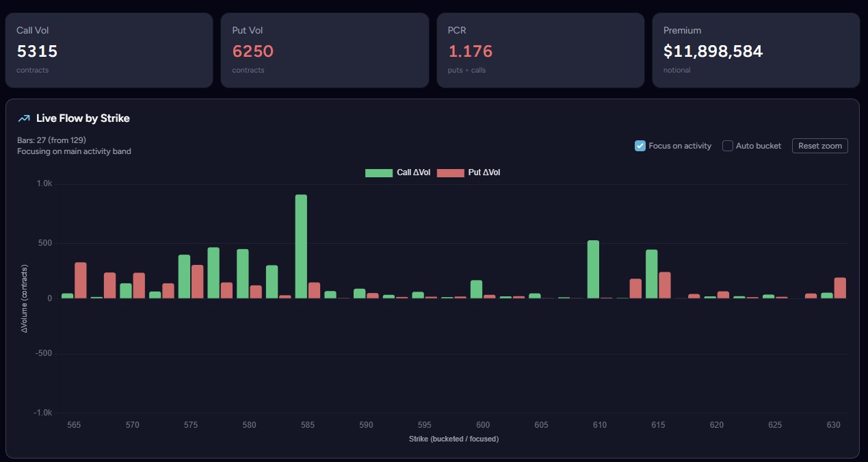Viewport: 868px width, 462px height.
Task: Click the green call bar at strike 600
Action: (x=476, y=289)
